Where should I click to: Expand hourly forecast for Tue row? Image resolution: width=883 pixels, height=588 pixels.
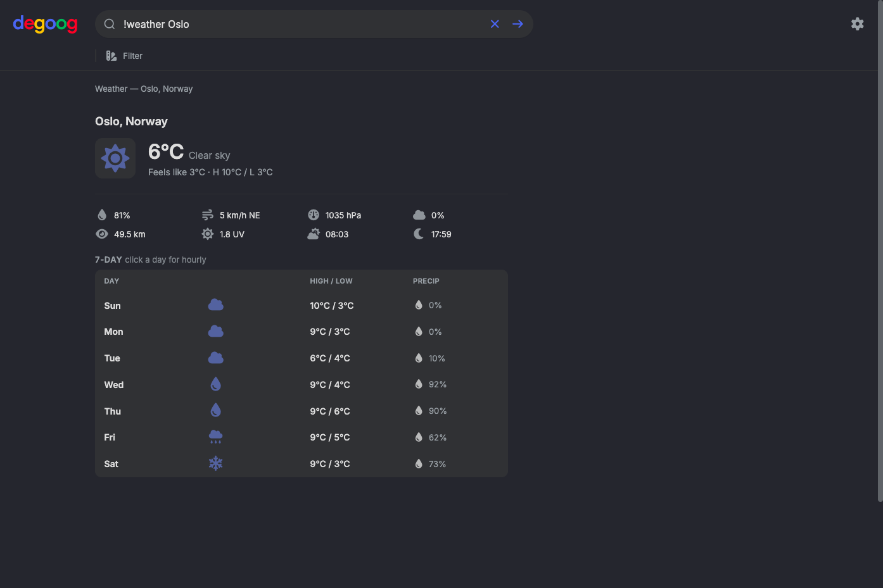coord(302,358)
